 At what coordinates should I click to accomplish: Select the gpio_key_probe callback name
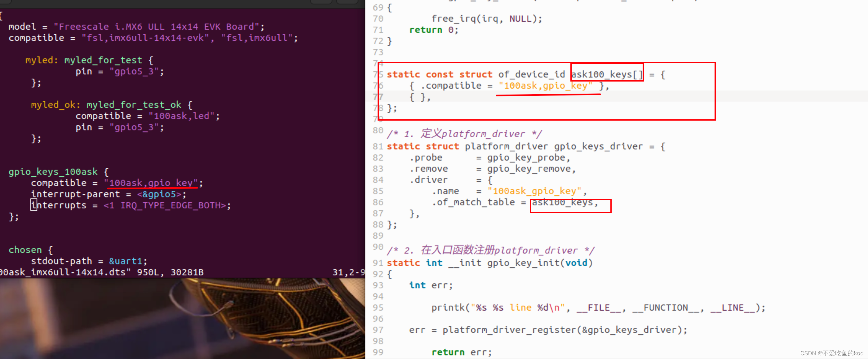click(x=527, y=157)
